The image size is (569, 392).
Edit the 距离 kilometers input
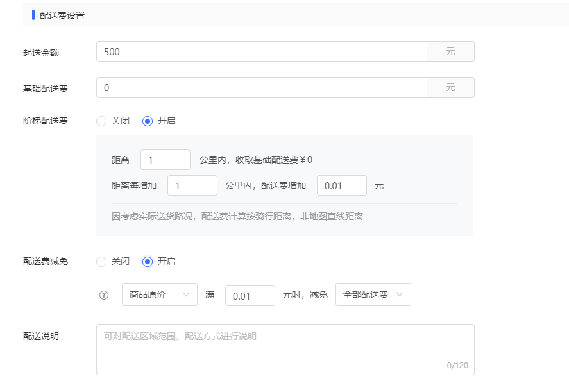(165, 160)
